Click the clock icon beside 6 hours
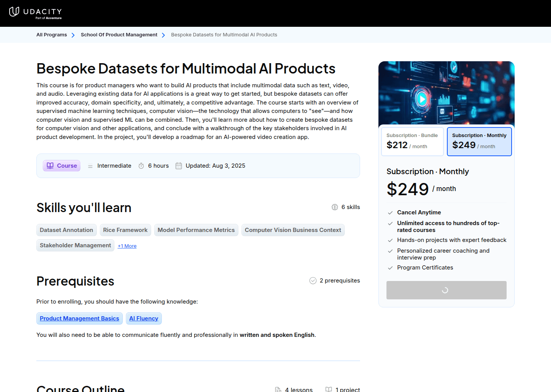The height and width of the screenshot is (392, 551). click(141, 166)
